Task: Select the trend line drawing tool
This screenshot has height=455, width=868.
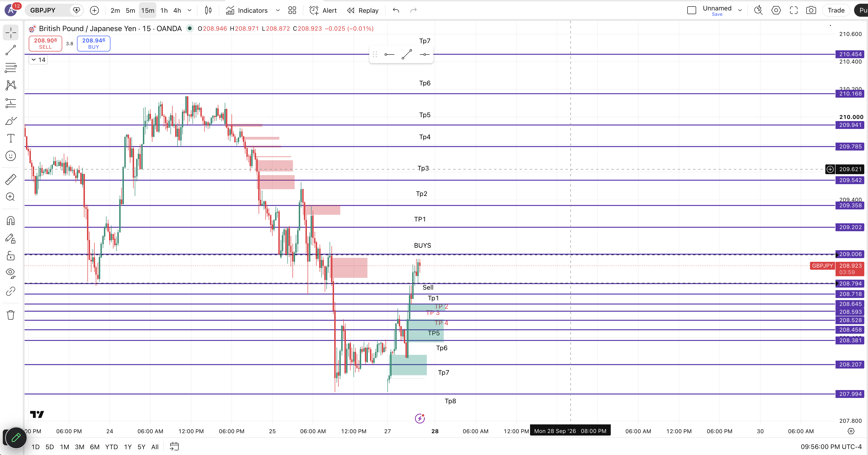Action: [x=11, y=50]
